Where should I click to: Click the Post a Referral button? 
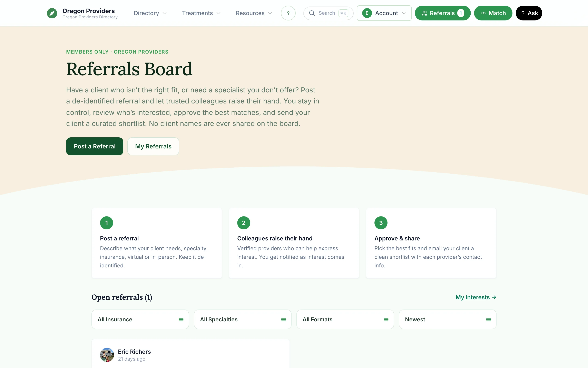95,146
